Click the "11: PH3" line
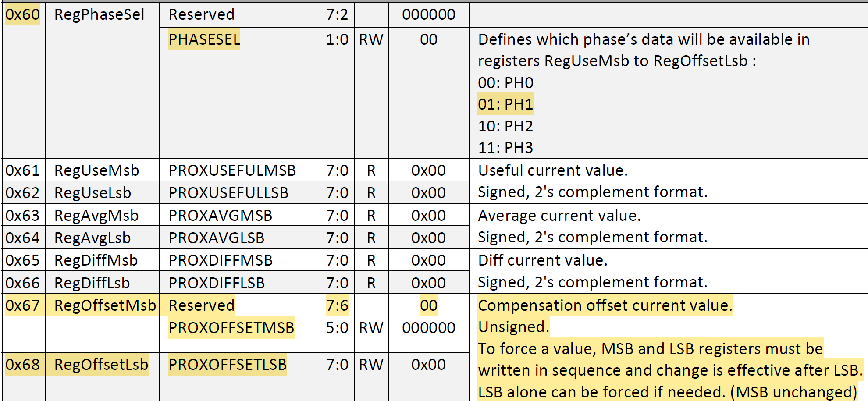 505,148
